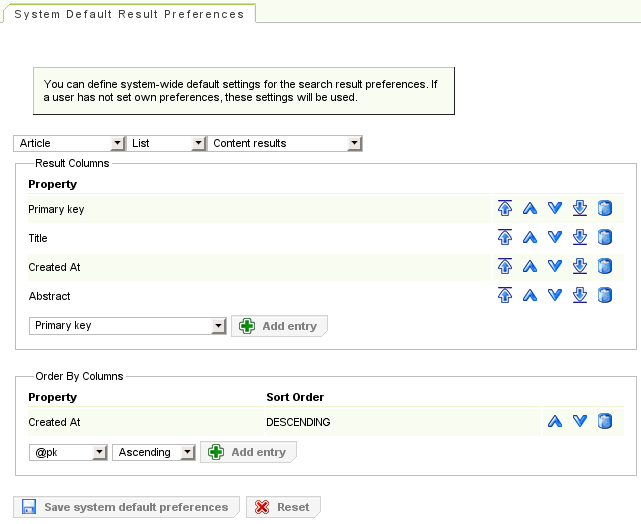Image resolution: width=641 pixels, height=524 pixels.
Task: Move Created At order-by entry up
Action: pos(555,422)
